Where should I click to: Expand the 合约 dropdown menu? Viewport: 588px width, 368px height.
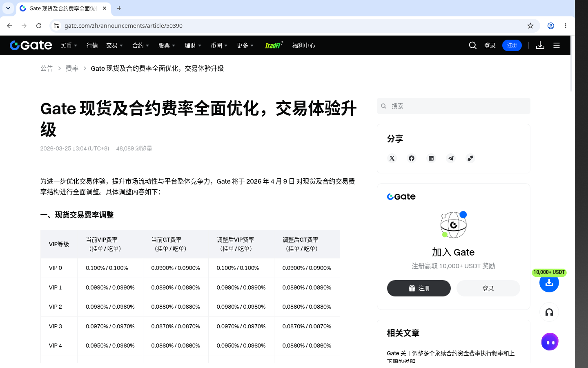[x=141, y=45]
